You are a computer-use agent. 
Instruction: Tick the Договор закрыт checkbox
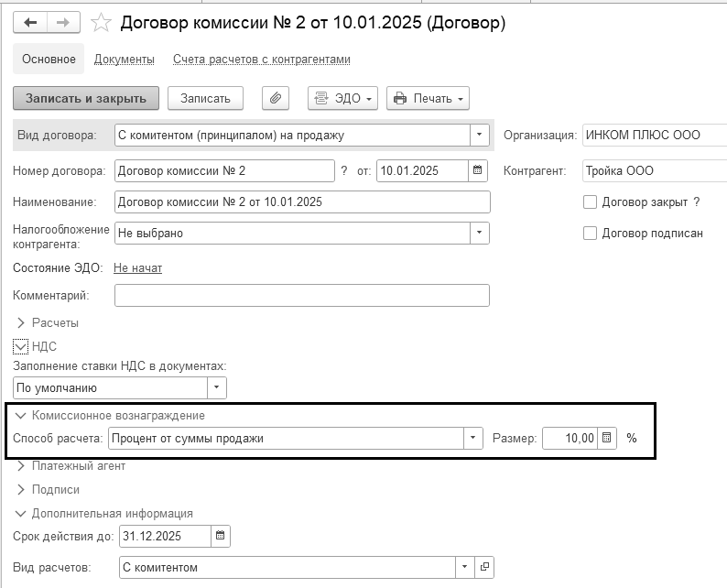pos(590,201)
